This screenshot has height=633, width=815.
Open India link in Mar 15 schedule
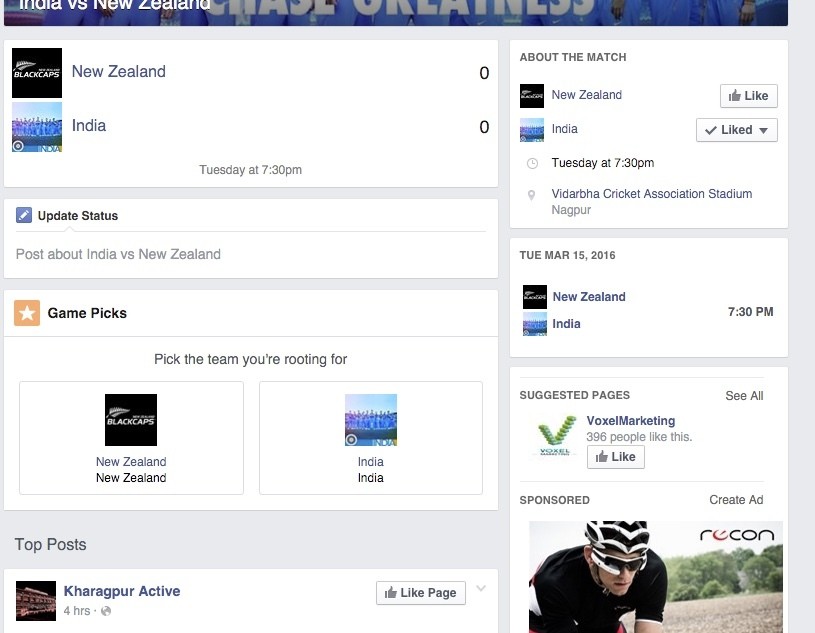[x=567, y=324]
